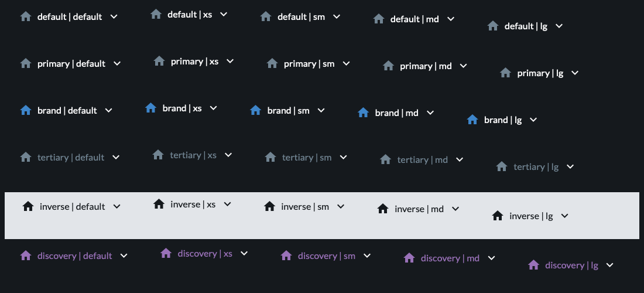Image resolution: width=644 pixels, height=293 pixels.
Task: Expand chevron next to 'default | xs'
Action: [x=224, y=14]
